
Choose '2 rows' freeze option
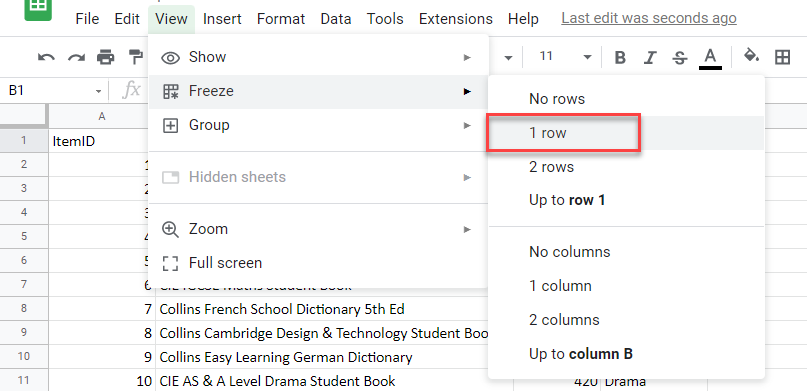626,167
